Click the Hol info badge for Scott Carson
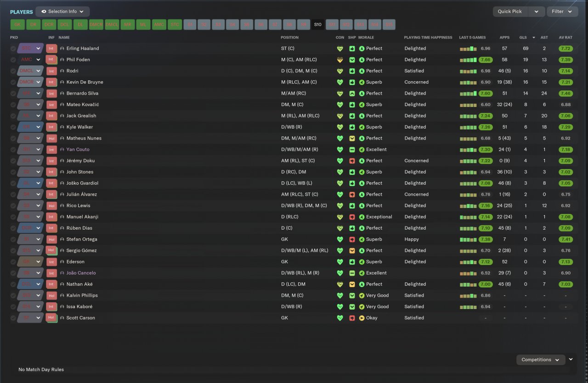 [51, 318]
